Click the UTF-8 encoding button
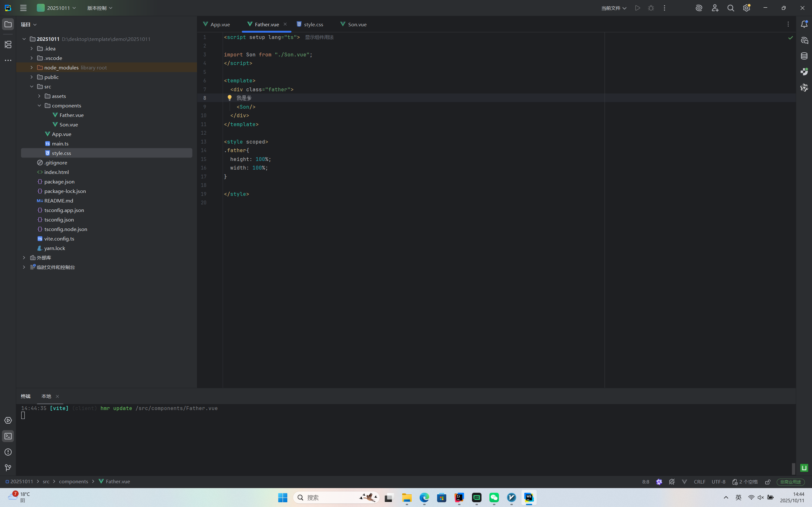This screenshot has height=507, width=812. [x=718, y=482]
